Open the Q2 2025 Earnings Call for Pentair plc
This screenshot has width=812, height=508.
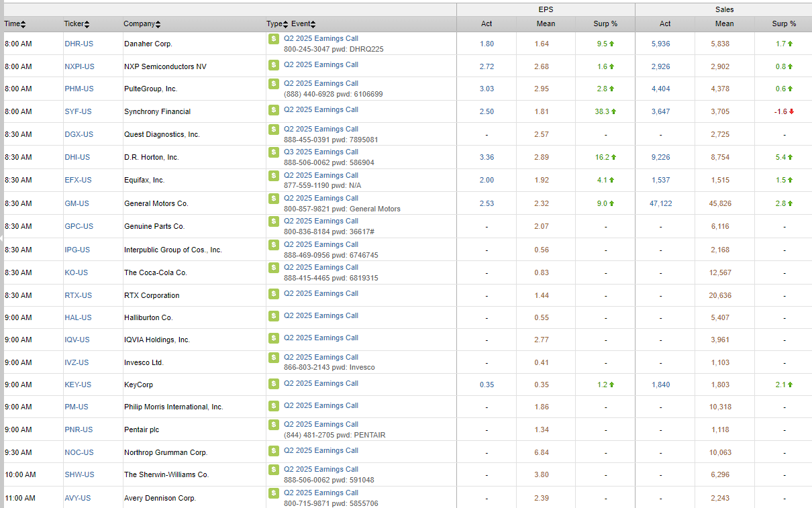(321, 424)
